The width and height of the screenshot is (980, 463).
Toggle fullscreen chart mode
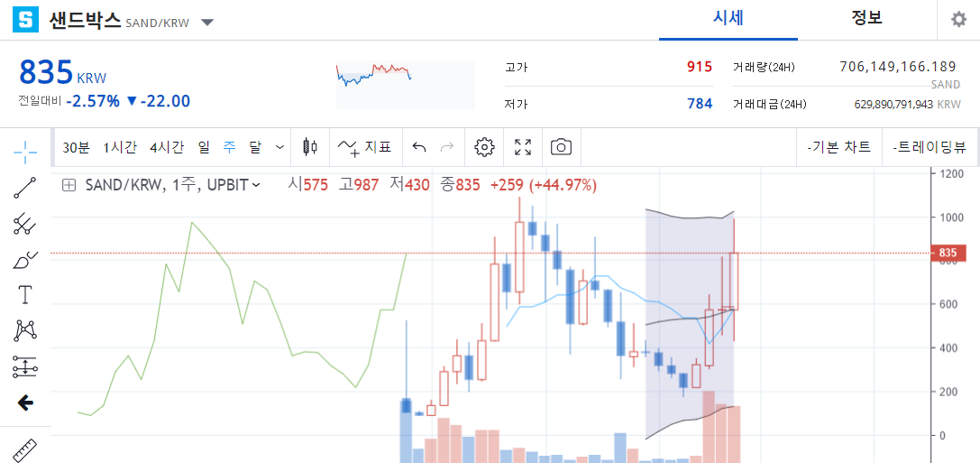click(x=523, y=147)
